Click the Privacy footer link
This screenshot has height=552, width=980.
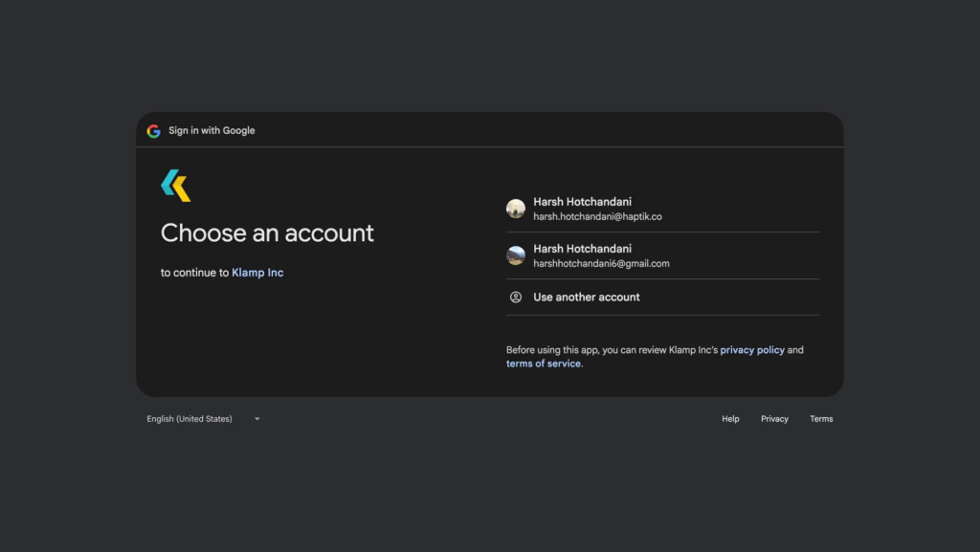pyautogui.click(x=774, y=419)
